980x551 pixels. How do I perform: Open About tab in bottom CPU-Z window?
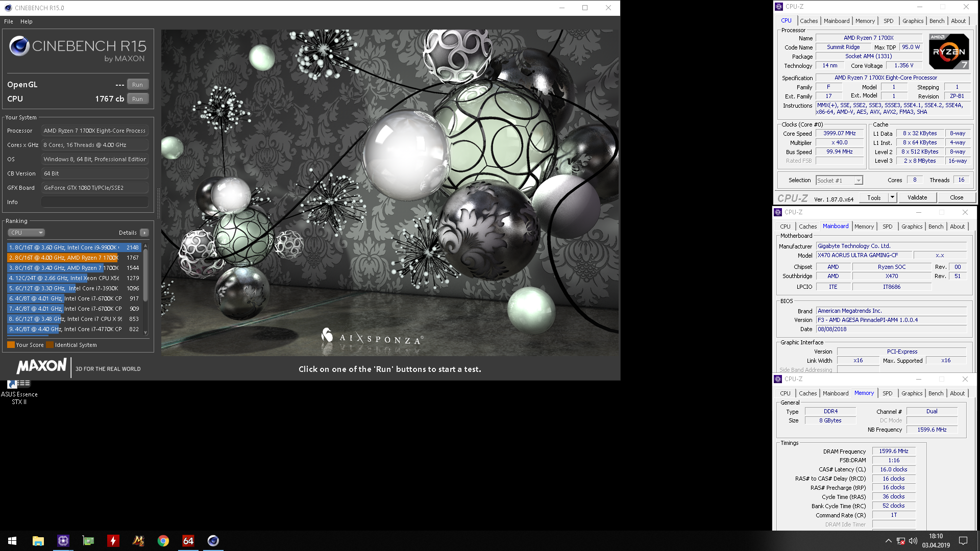957,393
